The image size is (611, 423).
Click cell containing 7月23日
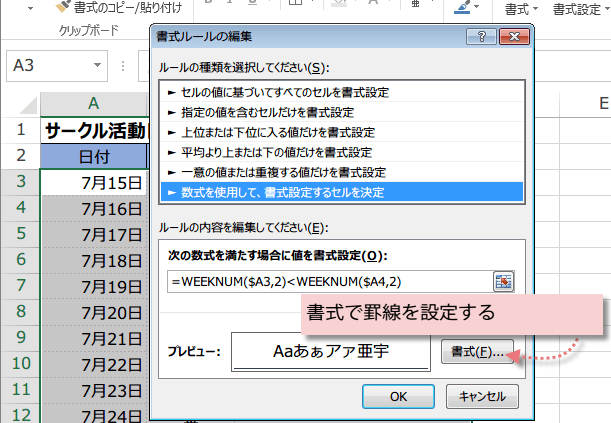click(94, 391)
